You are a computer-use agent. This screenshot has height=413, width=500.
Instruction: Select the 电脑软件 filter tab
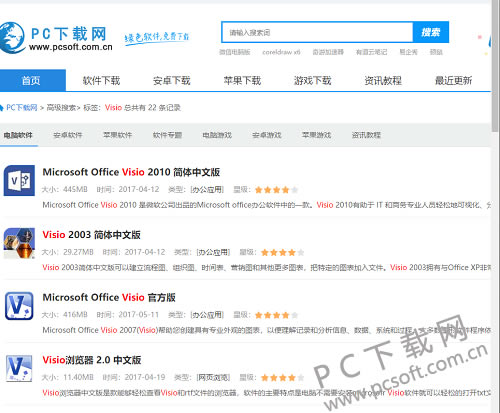(18, 135)
